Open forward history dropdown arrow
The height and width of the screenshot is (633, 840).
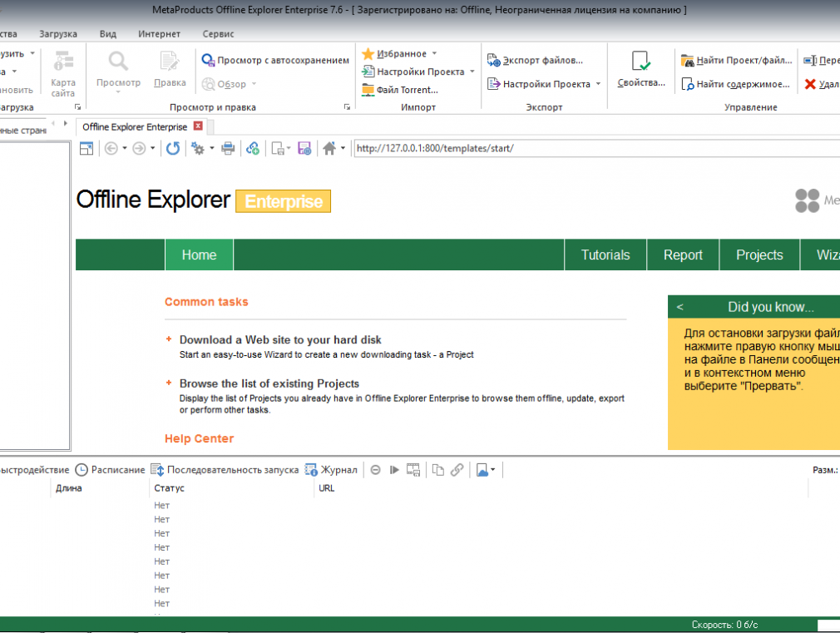click(152, 148)
